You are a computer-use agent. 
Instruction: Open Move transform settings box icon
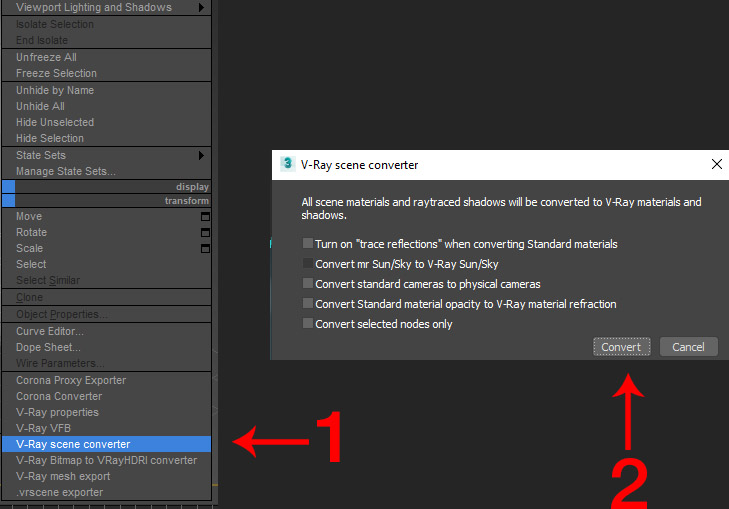(205, 217)
